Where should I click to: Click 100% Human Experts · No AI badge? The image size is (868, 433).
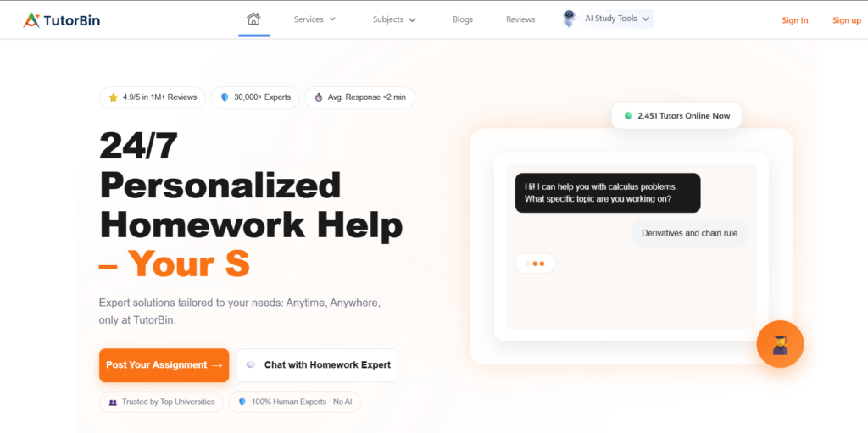pos(294,402)
